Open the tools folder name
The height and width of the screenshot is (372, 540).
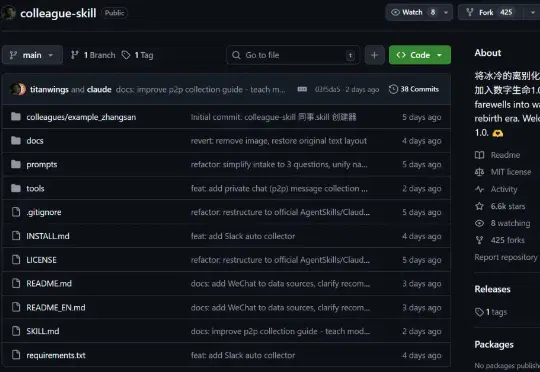pyautogui.click(x=35, y=188)
